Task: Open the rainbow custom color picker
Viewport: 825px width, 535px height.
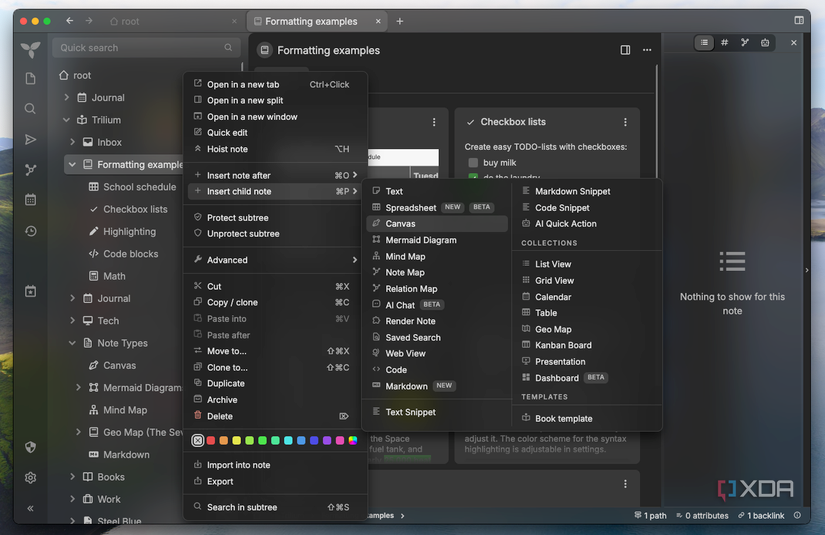Action: (x=353, y=440)
